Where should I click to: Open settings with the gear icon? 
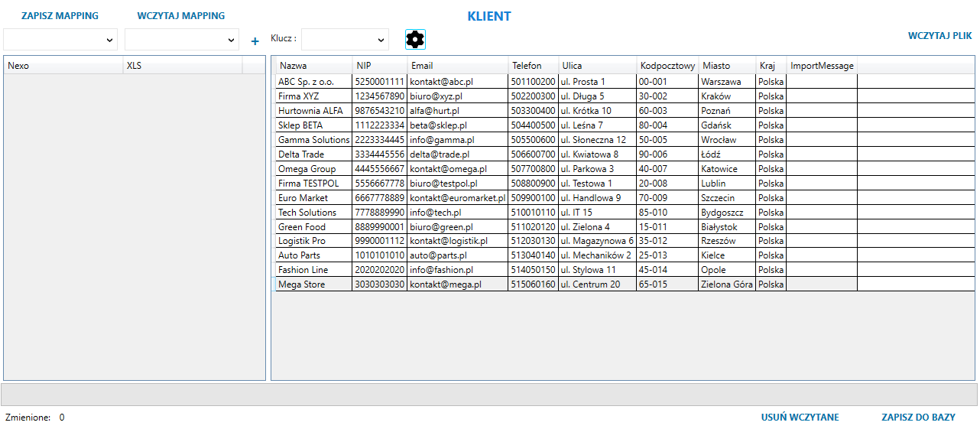[x=415, y=40]
